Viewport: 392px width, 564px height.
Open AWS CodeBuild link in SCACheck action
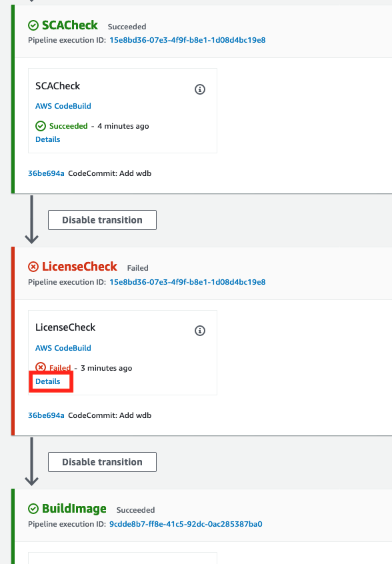pos(63,106)
